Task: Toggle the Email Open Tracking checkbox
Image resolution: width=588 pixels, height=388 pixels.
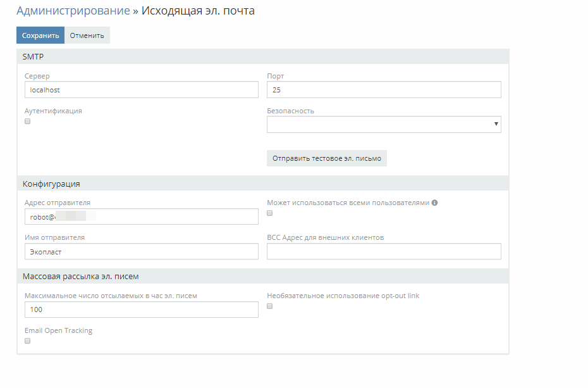Action: click(27, 341)
